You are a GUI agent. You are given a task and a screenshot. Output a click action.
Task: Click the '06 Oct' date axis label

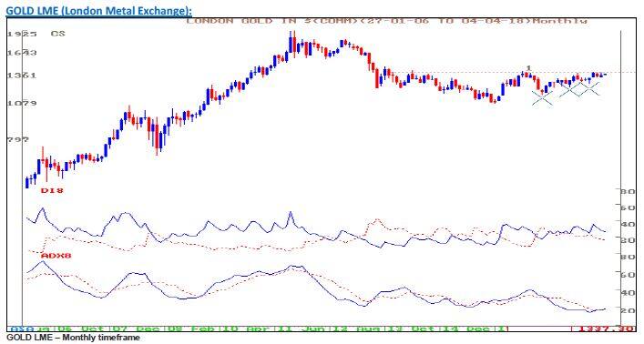[x=81, y=329]
